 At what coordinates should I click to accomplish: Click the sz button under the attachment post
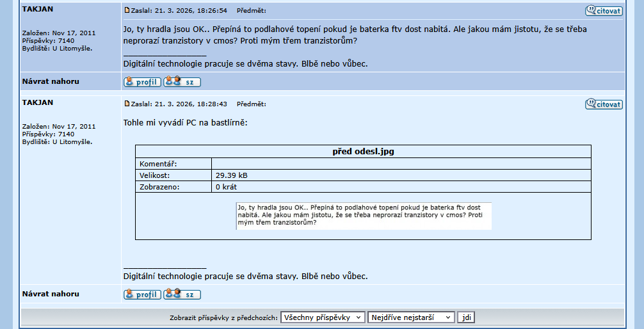[x=182, y=294]
